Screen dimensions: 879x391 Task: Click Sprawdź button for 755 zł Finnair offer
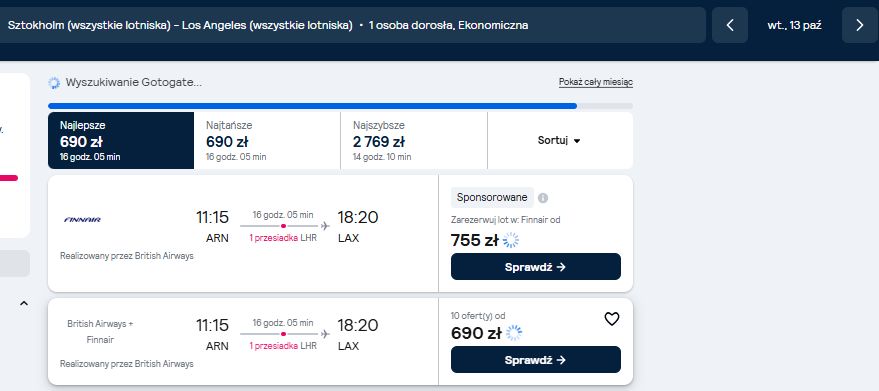point(535,266)
